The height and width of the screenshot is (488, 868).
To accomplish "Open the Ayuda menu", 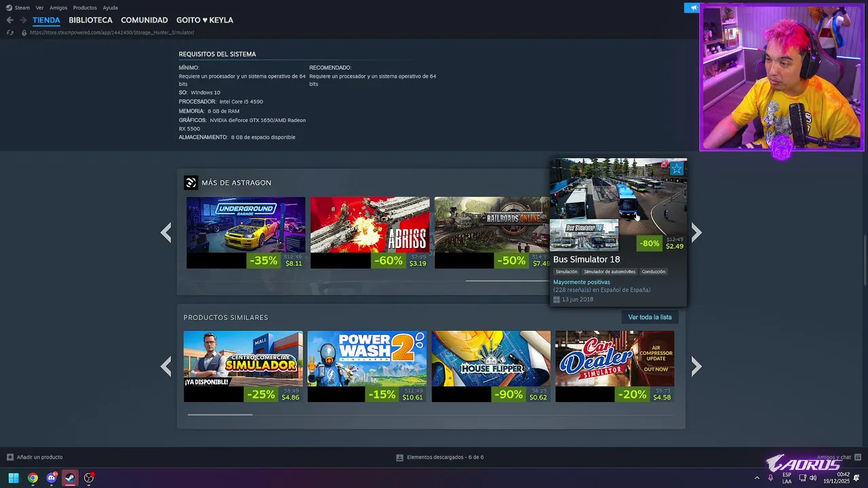I will [x=110, y=7].
